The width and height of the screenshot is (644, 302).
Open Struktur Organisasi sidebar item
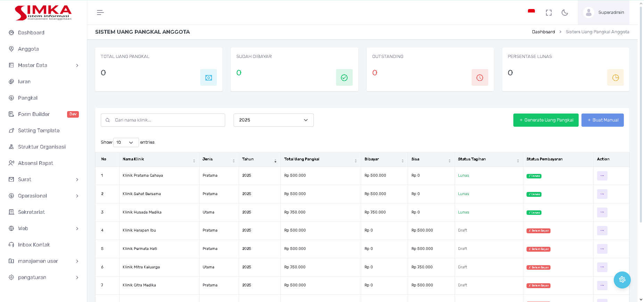42,147
